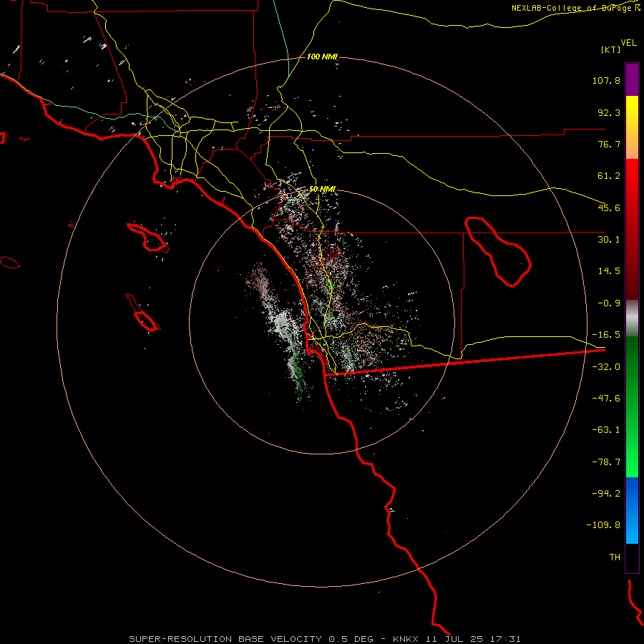Click the 100 NMI range ring label

click(x=322, y=57)
